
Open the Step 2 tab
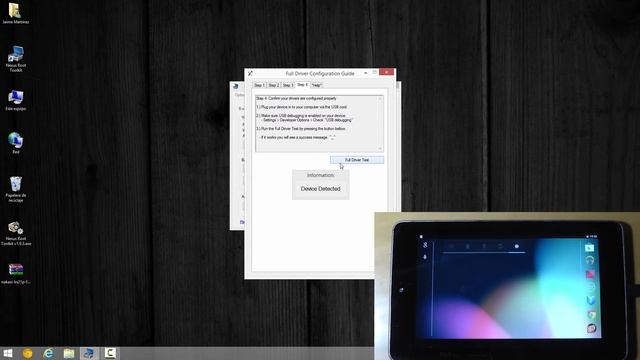click(x=273, y=85)
